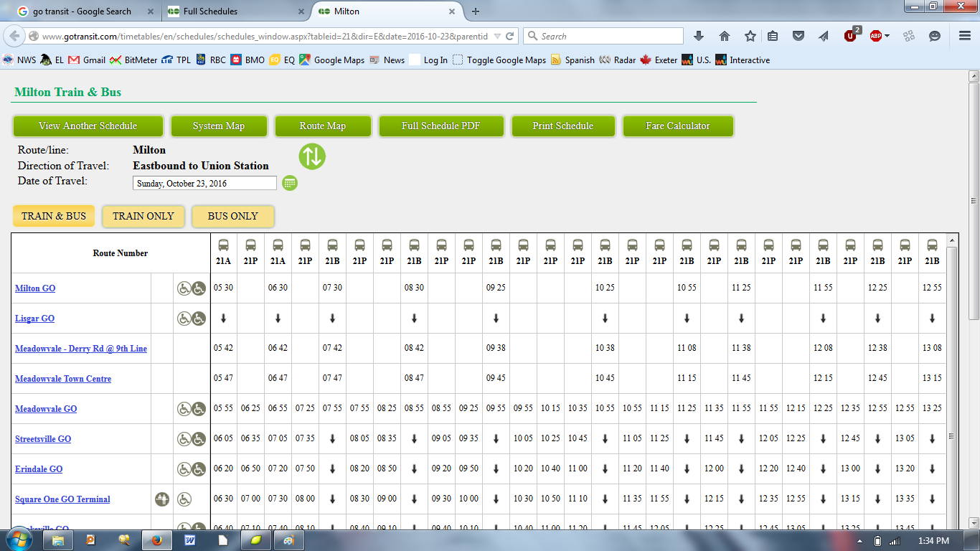
Task: Go to Firefox home page icon
Action: pyautogui.click(x=725, y=36)
